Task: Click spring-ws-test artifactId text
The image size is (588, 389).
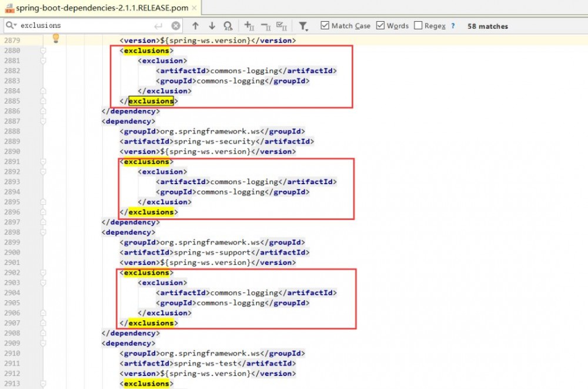Action: click(205, 364)
